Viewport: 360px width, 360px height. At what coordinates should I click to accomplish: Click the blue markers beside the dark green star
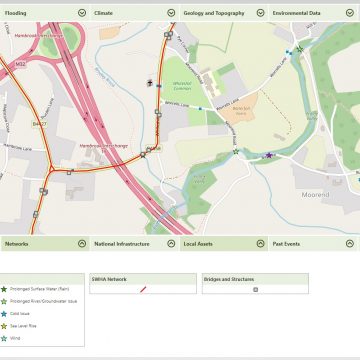click(289, 52)
